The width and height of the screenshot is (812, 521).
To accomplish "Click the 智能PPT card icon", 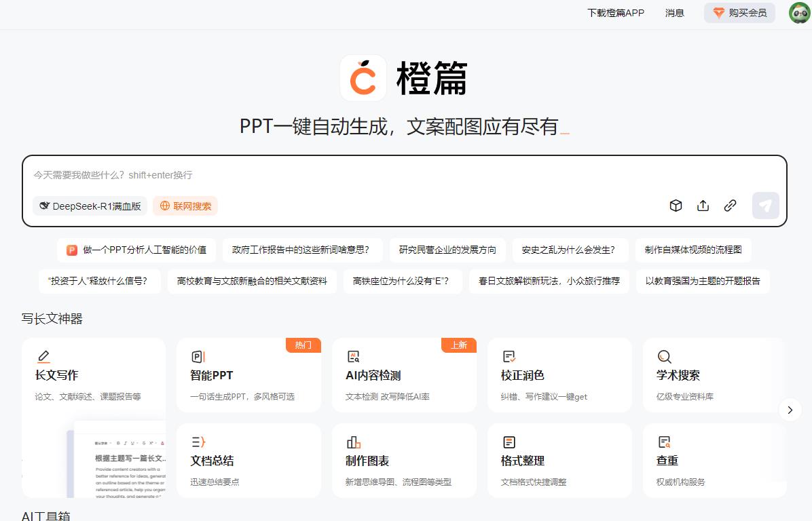I will [x=198, y=356].
